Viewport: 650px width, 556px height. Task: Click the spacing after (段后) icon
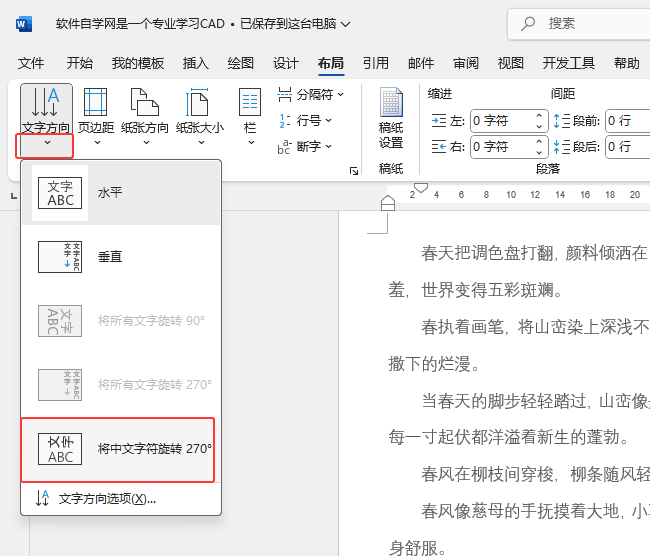click(562, 146)
